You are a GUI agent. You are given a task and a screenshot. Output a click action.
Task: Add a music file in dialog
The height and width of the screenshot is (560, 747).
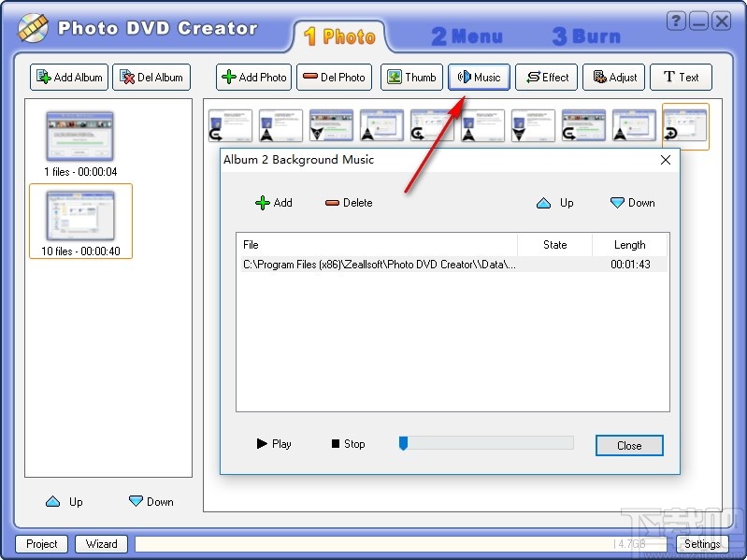coord(274,203)
